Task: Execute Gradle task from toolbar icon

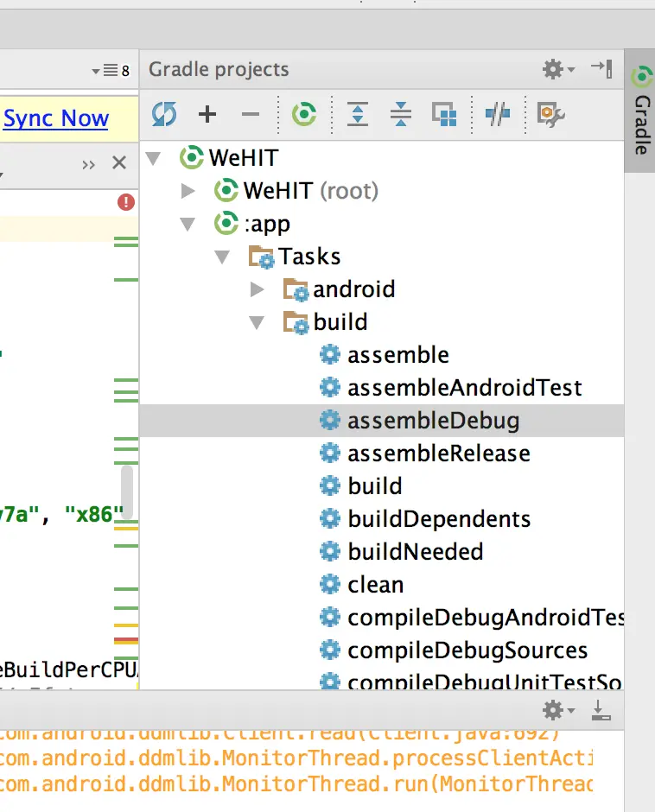Action: 304,114
